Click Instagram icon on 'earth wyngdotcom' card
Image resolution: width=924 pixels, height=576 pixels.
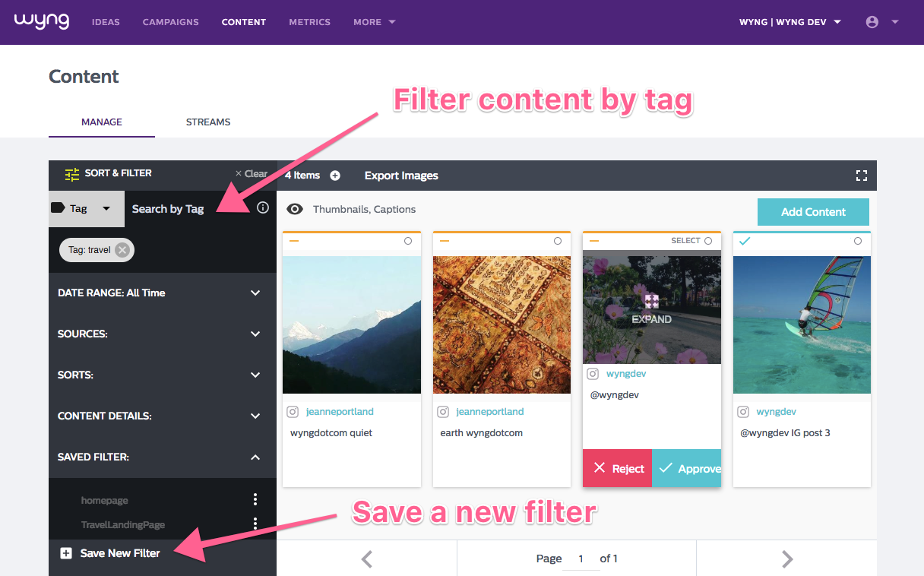tap(443, 412)
